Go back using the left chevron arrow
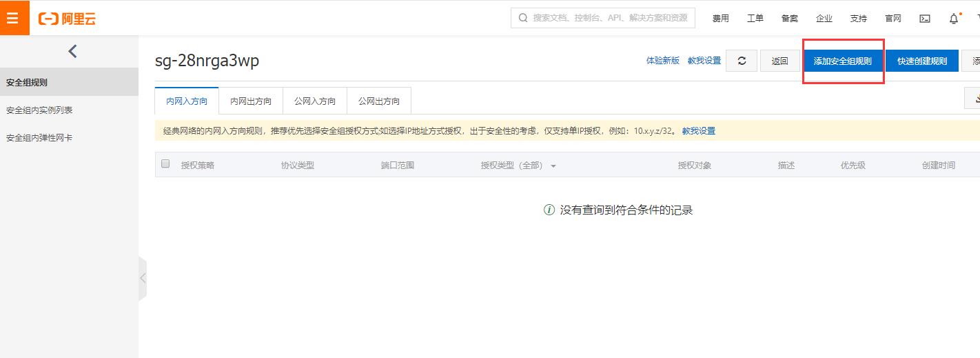Viewport: 980px width, 358px height. [x=72, y=51]
